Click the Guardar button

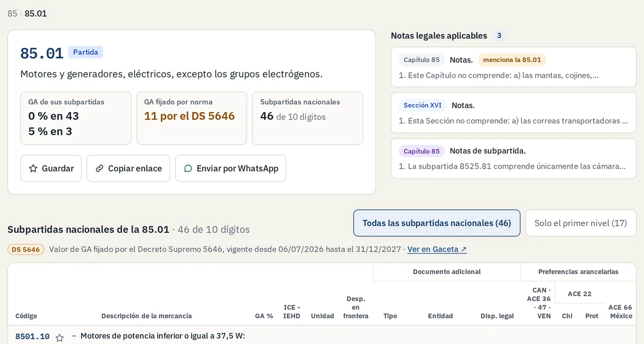point(51,169)
